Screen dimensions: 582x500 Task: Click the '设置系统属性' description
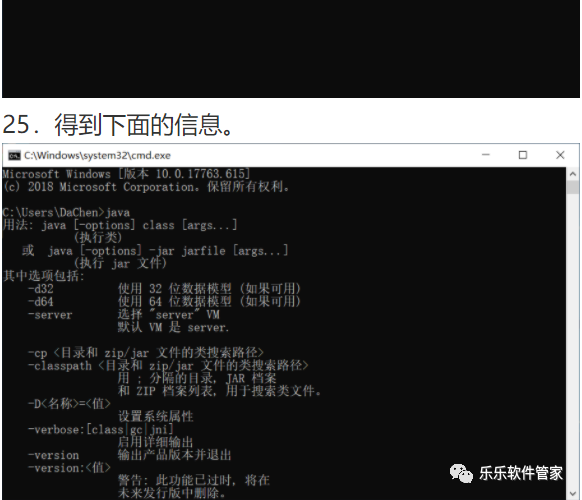(156, 416)
